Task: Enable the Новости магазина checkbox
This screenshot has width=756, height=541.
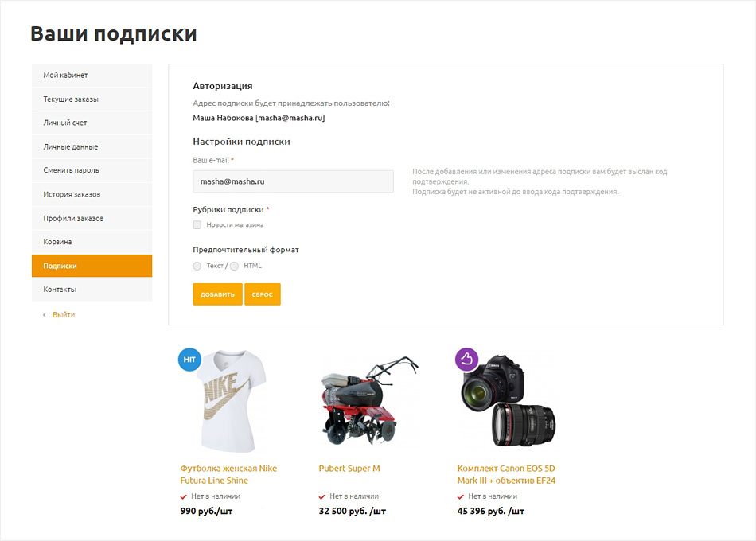Action: point(197,224)
